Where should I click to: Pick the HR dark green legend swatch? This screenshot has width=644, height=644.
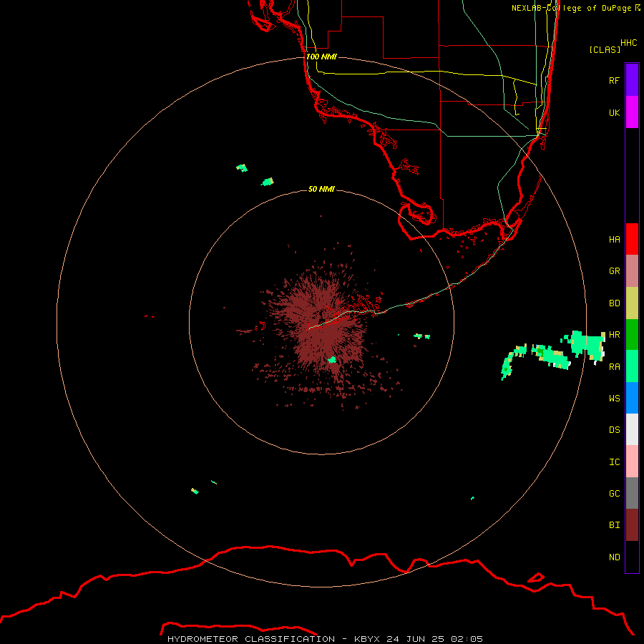(632, 335)
